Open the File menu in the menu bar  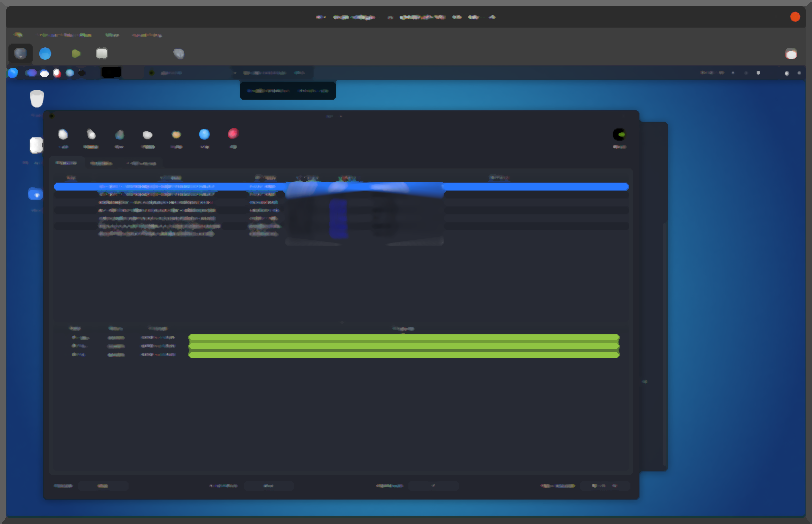coord(18,34)
